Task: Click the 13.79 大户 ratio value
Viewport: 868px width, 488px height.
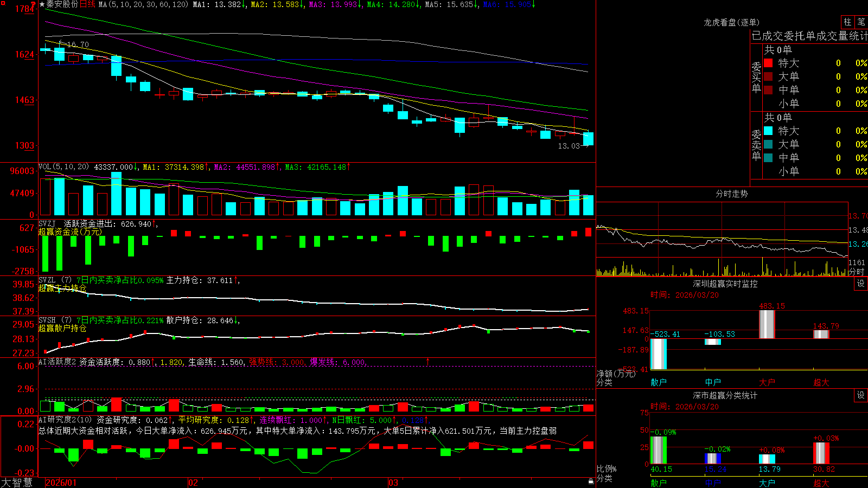Action: [770, 469]
